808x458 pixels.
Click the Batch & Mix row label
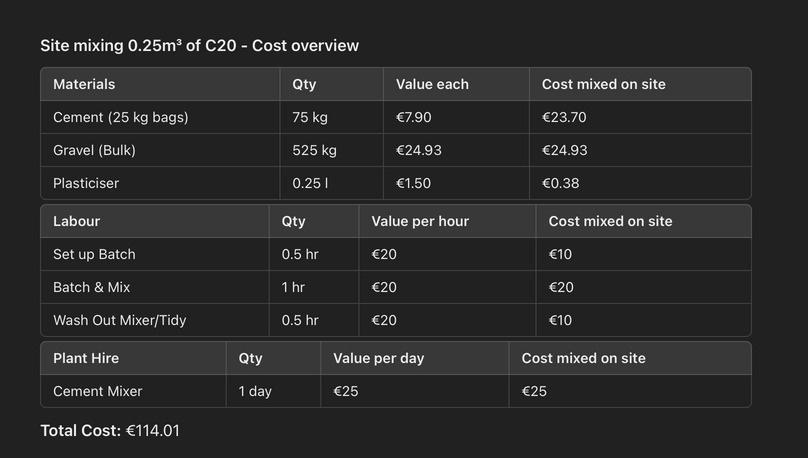pos(91,287)
